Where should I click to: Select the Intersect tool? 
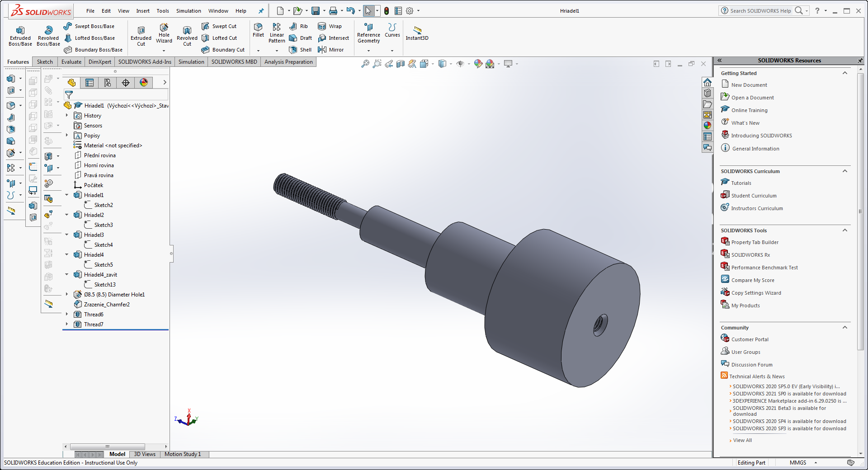point(334,38)
